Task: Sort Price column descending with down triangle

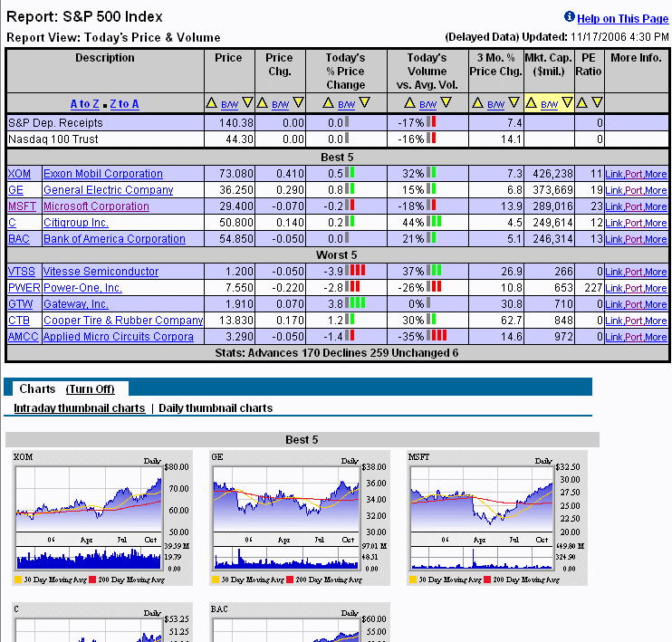Action: [x=247, y=103]
